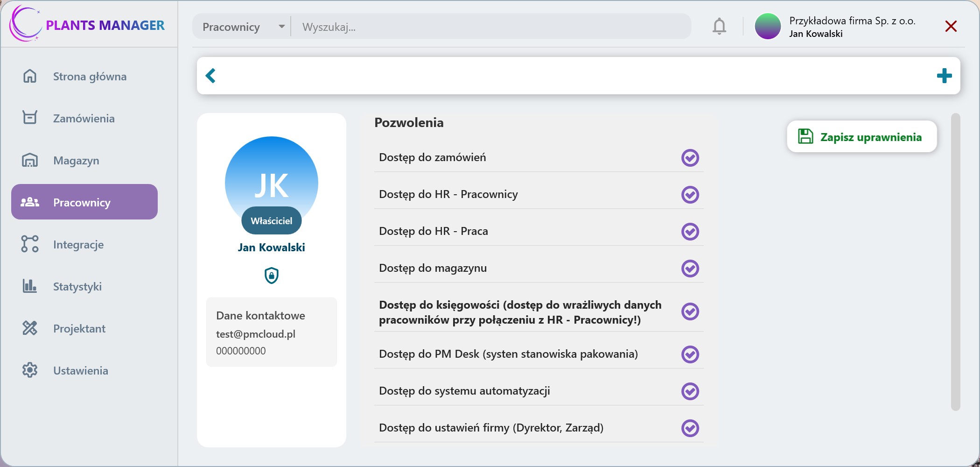Image resolution: width=980 pixels, height=467 pixels.
Task: Uncheck Dostęp do systemu automatyzacji
Action: pos(690,391)
